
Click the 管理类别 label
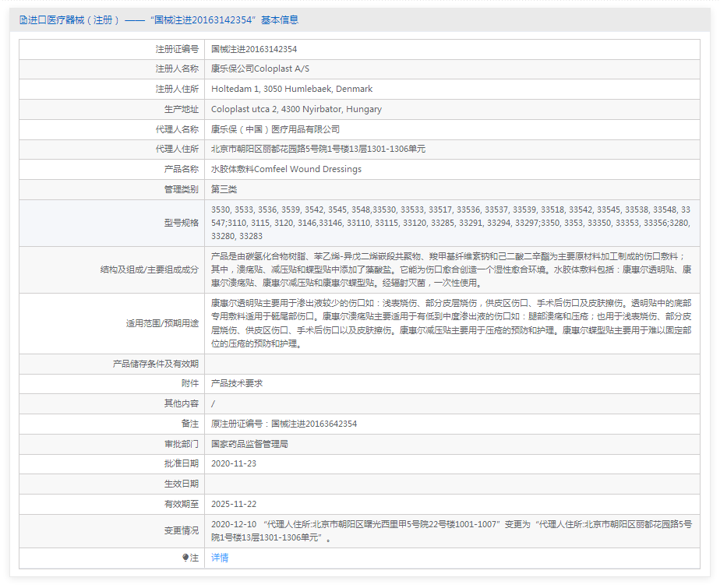click(x=182, y=189)
